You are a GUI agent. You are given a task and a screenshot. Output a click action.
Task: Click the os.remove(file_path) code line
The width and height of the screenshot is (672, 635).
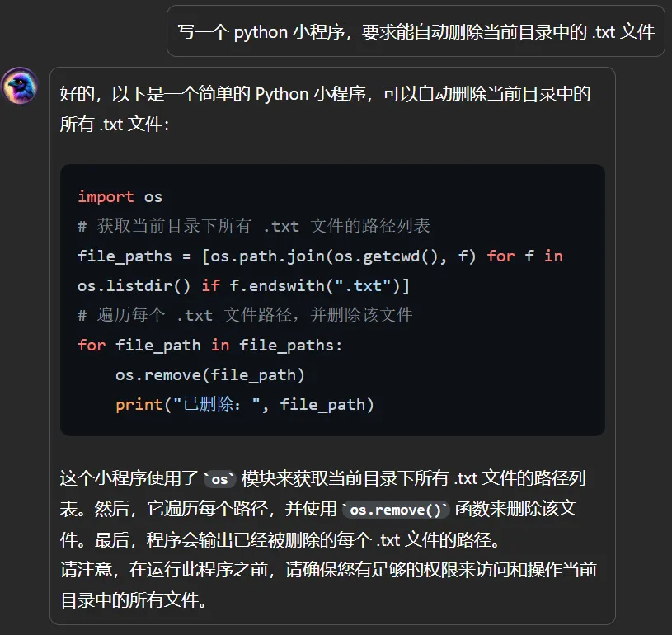click(x=210, y=375)
